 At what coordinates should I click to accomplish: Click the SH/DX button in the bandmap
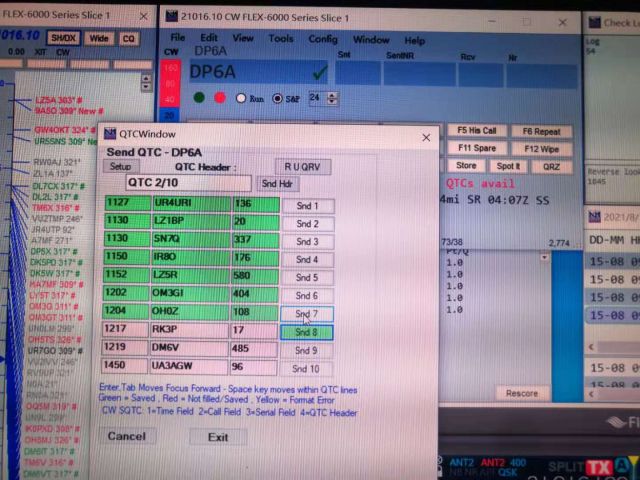click(x=64, y=38)
